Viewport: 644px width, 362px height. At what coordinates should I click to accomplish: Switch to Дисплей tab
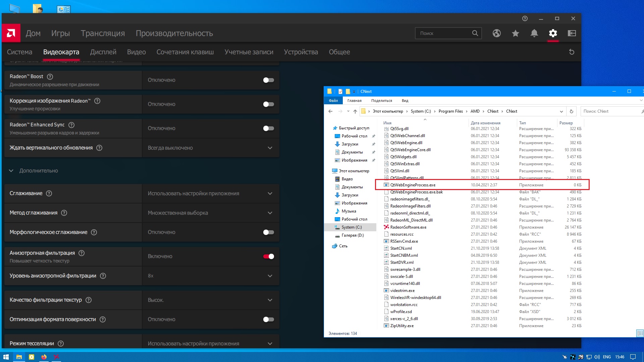point(103,52)
